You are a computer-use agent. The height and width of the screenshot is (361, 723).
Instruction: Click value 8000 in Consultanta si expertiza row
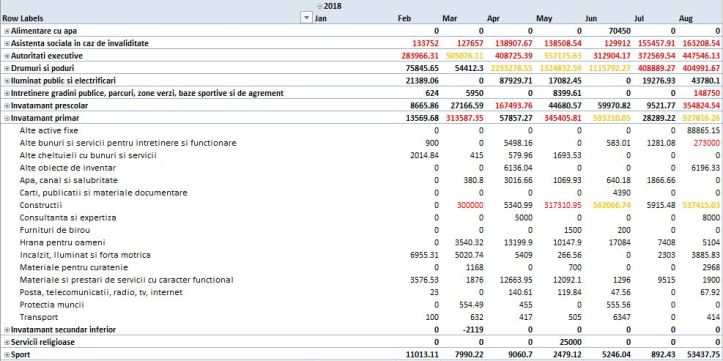(711, 218)
